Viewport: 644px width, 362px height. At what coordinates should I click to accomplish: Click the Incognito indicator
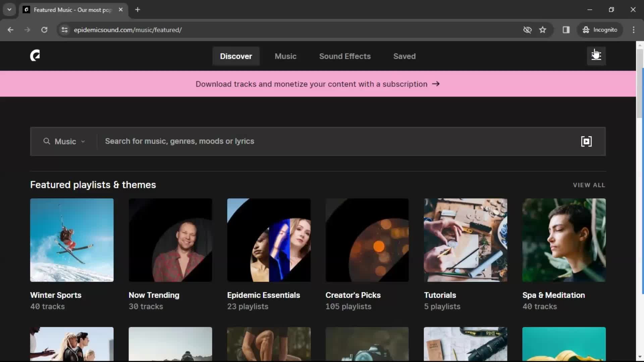point(600,30)
